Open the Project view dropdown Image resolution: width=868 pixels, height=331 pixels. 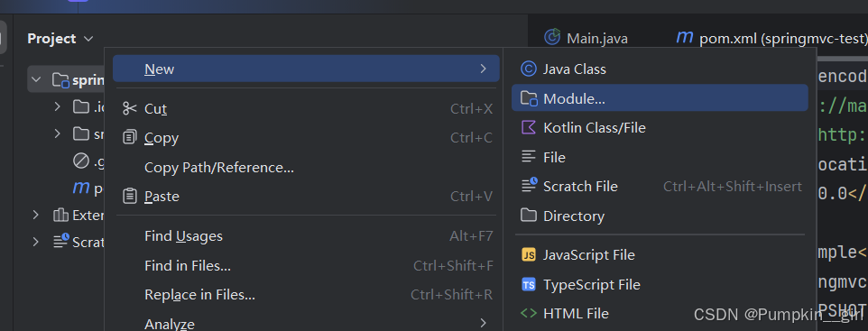[60, 39]
